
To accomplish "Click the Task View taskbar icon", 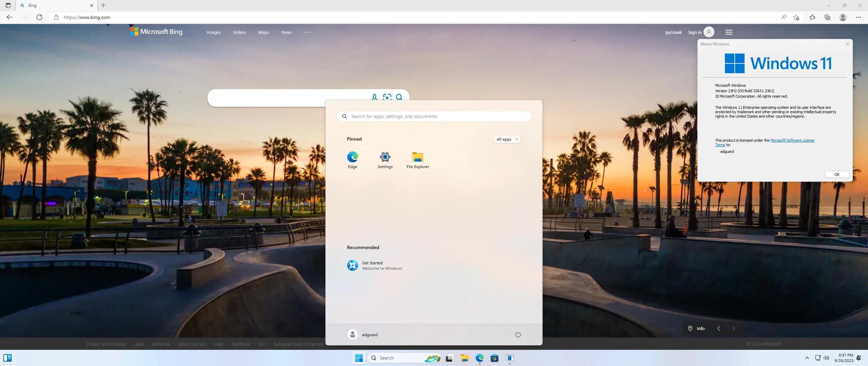I will (449, 358).
